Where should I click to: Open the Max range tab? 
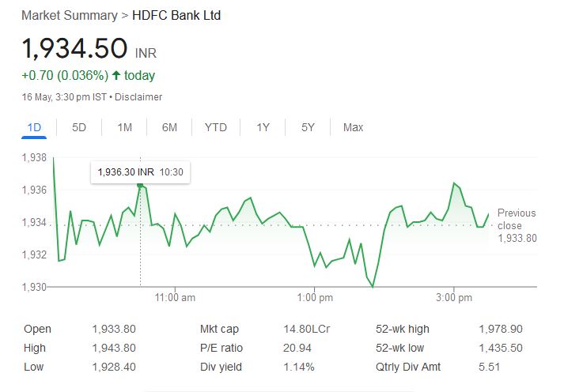(x=353, y=127)
